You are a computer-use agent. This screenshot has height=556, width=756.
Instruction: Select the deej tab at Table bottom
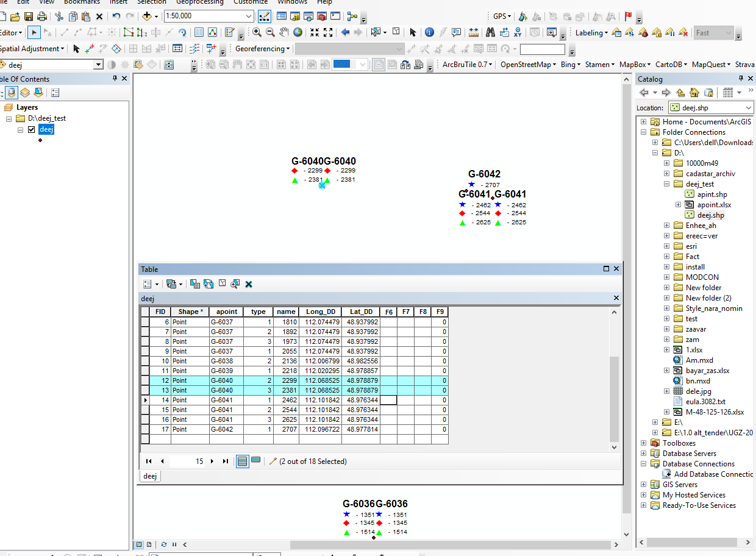coord(150,476)
